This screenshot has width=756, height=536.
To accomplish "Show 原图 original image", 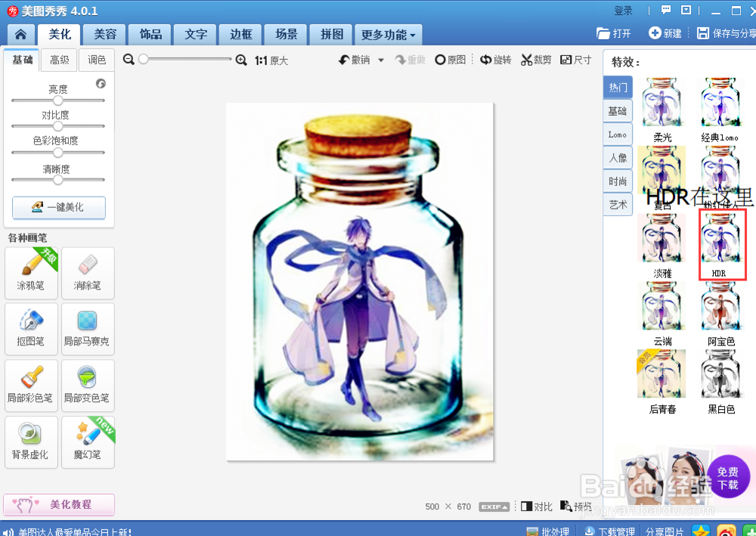I will pos(451,60).
